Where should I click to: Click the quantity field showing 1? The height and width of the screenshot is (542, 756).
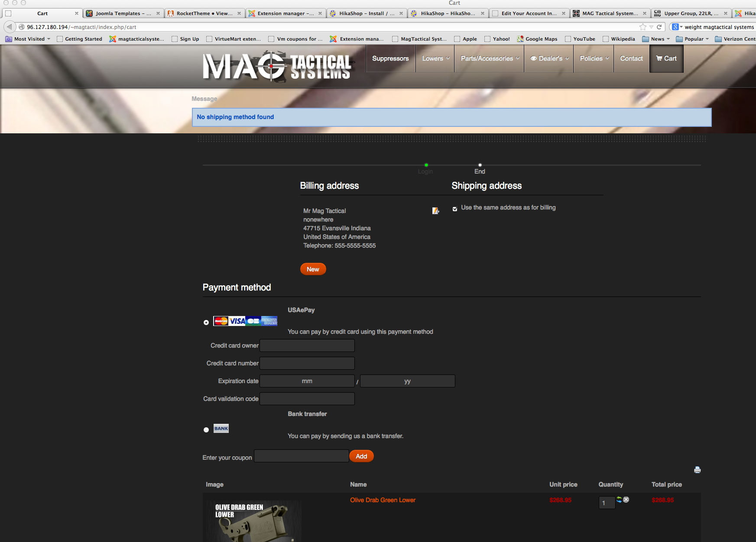coord(607,503)
